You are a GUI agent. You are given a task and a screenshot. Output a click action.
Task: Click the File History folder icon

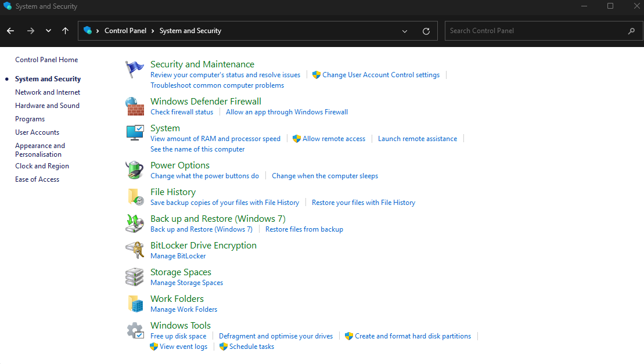[x=135, y=197]
